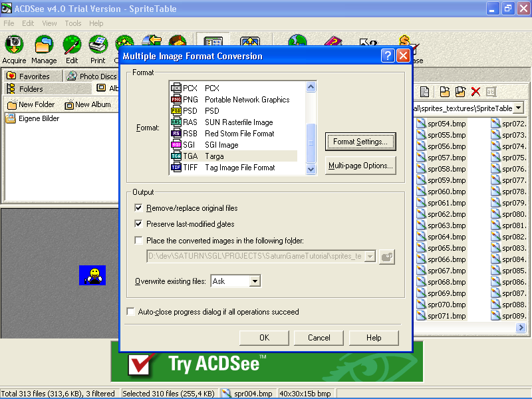Screen dimensions: 532x399
Task: Select the PNG format icon row
Action: (233, 99)
